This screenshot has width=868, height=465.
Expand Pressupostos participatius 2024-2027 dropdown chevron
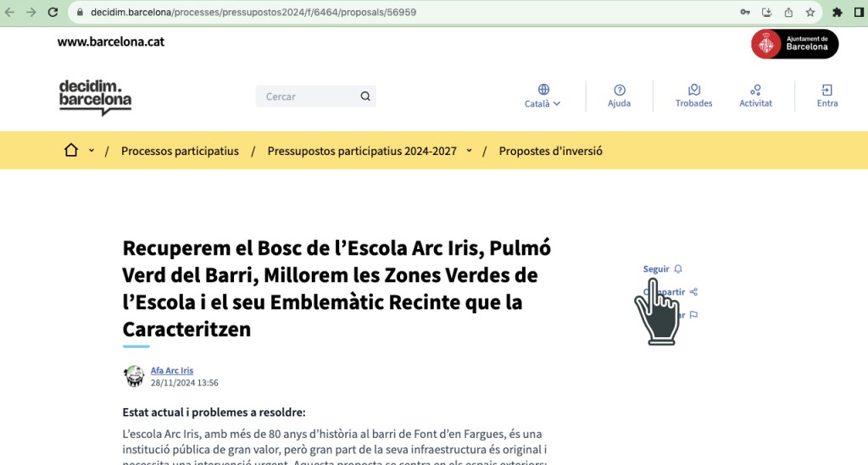(469, 151)
